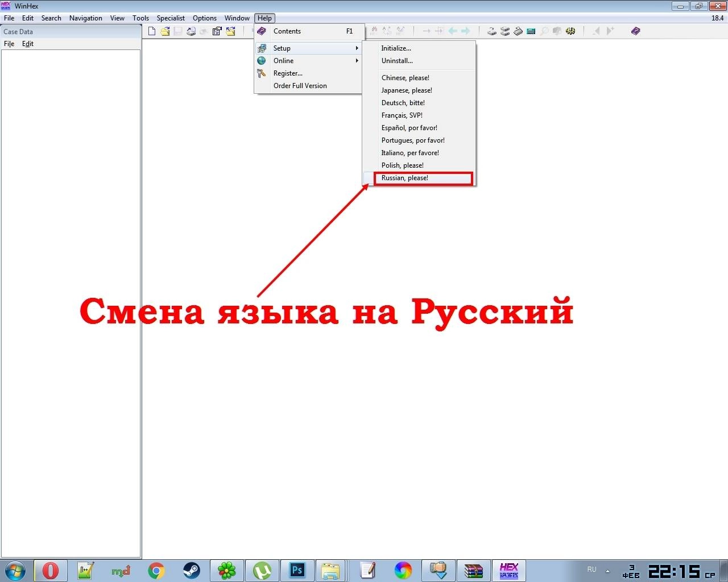Image resolution: width=728 pixels, height=582 pixels.
Task: Click the Back blue left arrow icon
Action: pos(453,31)
